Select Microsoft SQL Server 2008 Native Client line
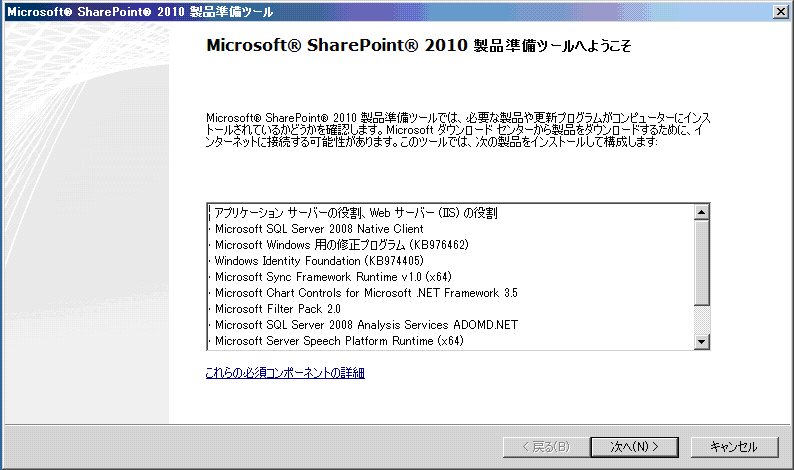 (319, 229)
